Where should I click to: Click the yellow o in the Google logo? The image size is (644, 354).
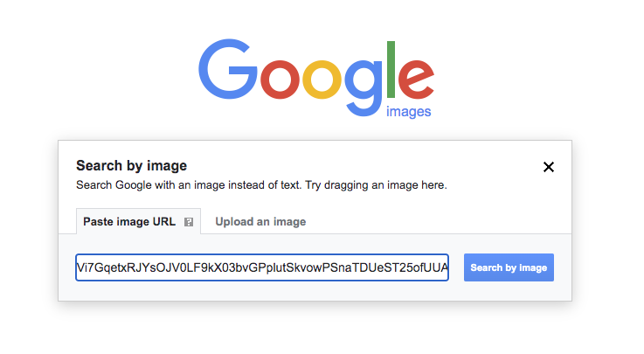pos(322,80)
